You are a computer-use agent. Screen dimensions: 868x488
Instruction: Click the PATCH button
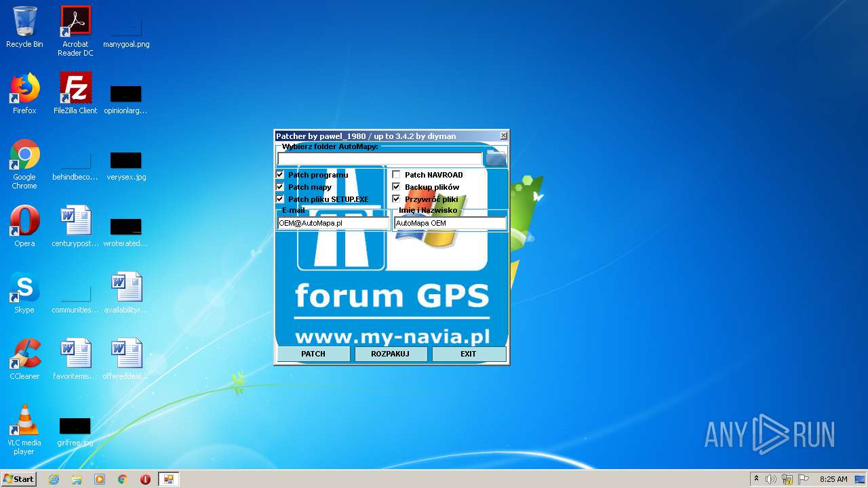tap(313, 354)
